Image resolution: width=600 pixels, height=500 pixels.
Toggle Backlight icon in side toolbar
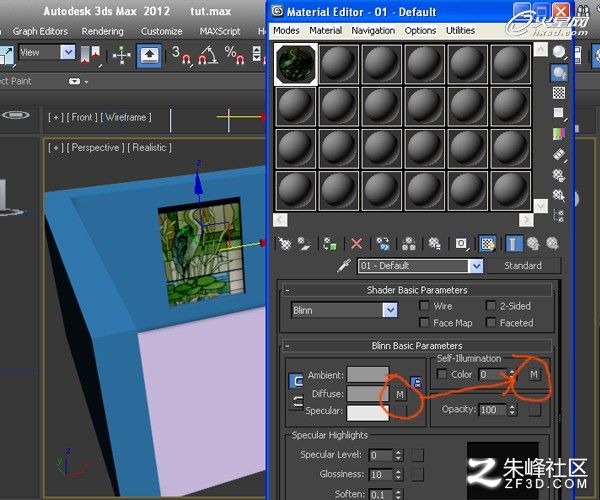559,73
